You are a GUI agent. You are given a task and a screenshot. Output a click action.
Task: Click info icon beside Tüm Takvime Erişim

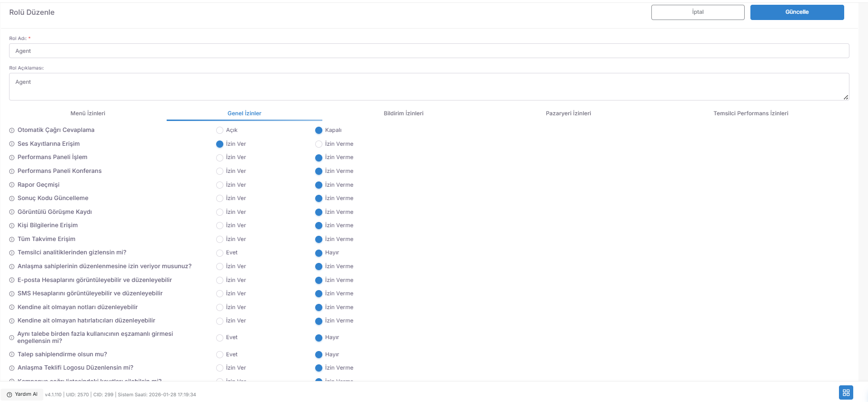[12, 240]
